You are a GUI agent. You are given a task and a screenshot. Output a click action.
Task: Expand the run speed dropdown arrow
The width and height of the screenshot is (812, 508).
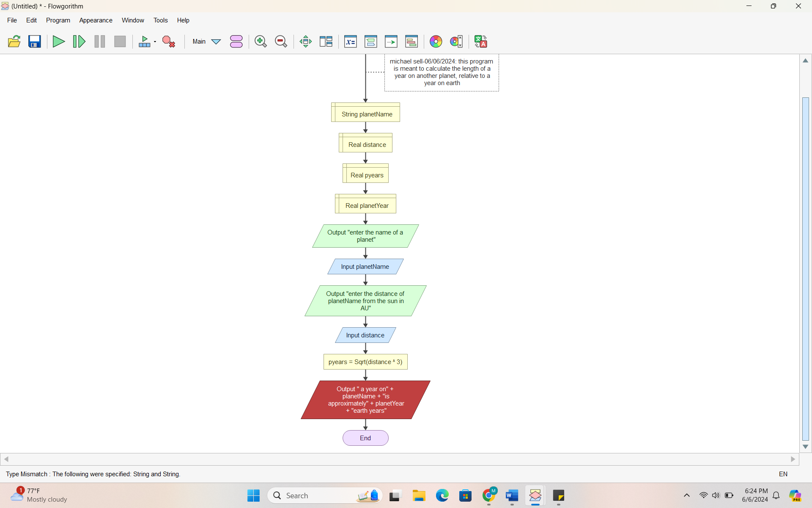[155, 41]
